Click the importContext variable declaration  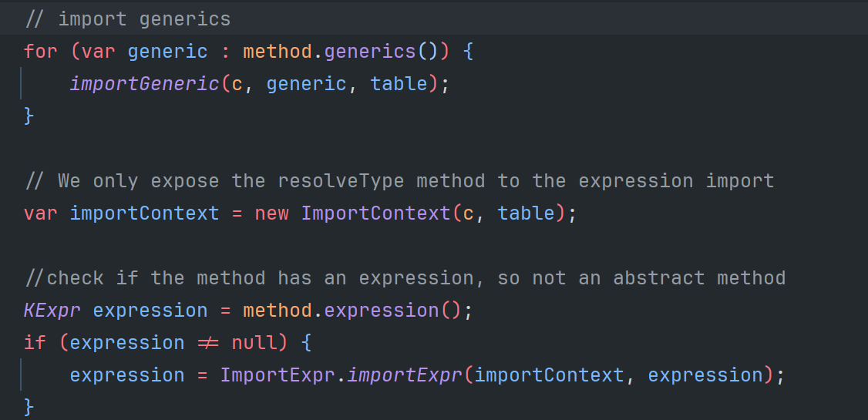click(x=144, y=213)
